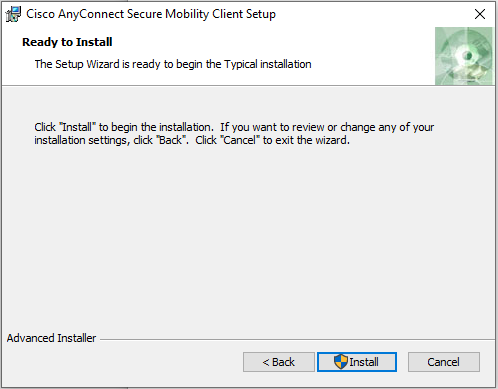Click the quoted word "Install" in the instructions
This screenshot has height=389, width=498.
pyautogui.click(x=78, y=127)
